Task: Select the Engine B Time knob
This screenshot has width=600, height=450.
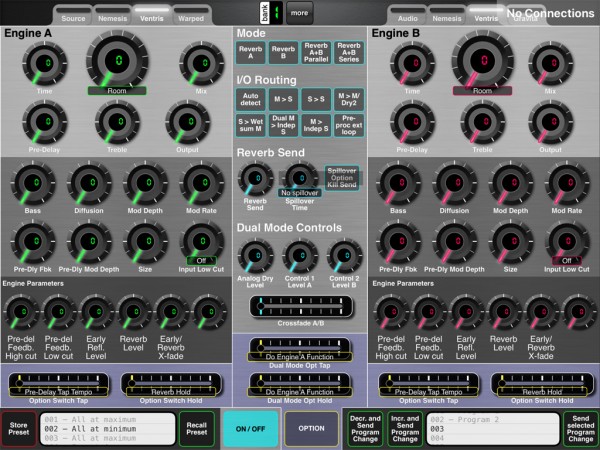Action: pyautogui.click(x=412, y=64)
